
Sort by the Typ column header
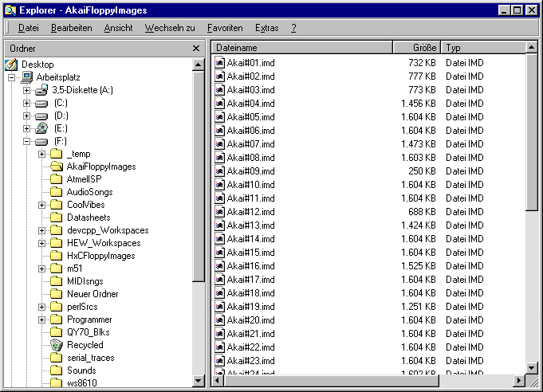pyautogui.click(x=483, y=48)
